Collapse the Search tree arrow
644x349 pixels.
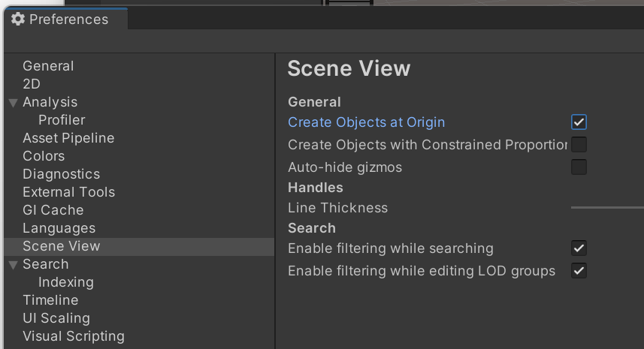[x=14, y=265]
